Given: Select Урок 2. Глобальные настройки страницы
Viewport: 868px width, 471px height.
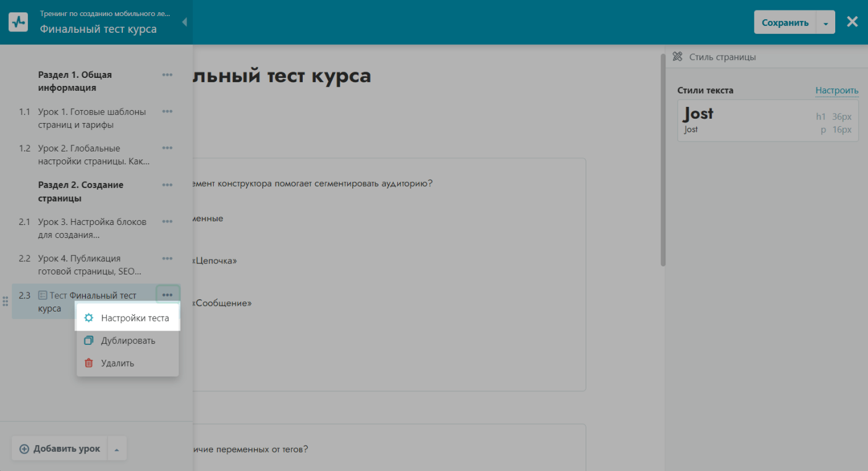Looking at the screenshot, I should [94, 155].
